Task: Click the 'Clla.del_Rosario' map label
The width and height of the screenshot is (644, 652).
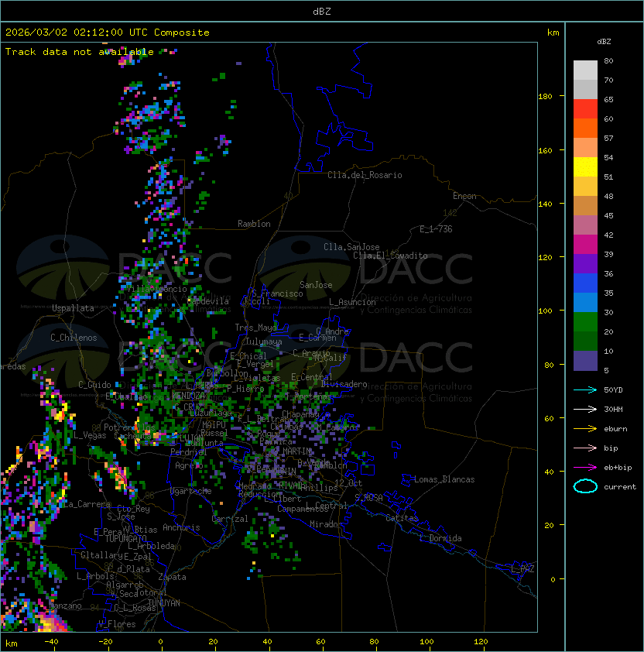Action: pyautogui.click(x=365, y=175)
